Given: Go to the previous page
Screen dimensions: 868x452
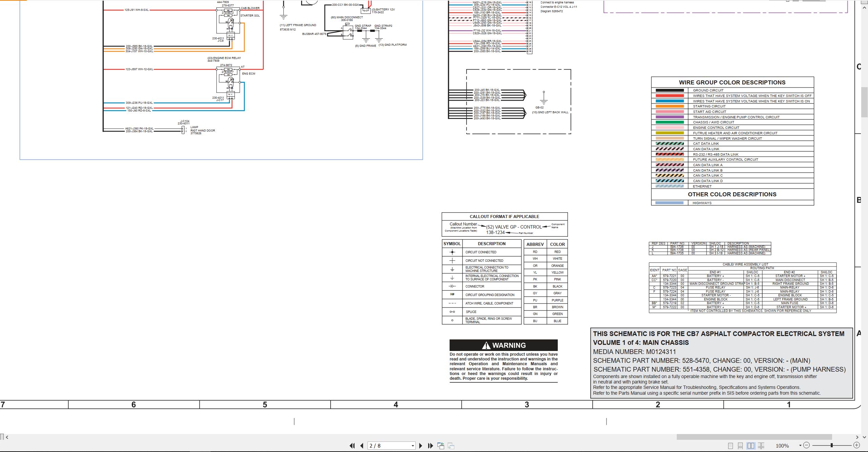Looking at the screenshot, I should pyautogui.click(x=362, y=446).
